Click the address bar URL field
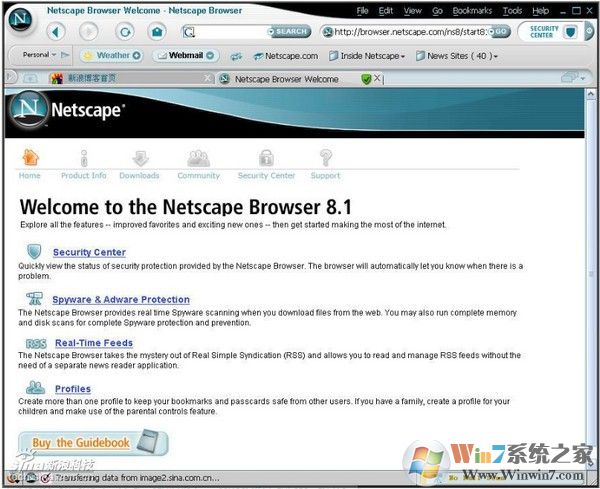Screen dimensions: 600x489 [x=411, y=32]
